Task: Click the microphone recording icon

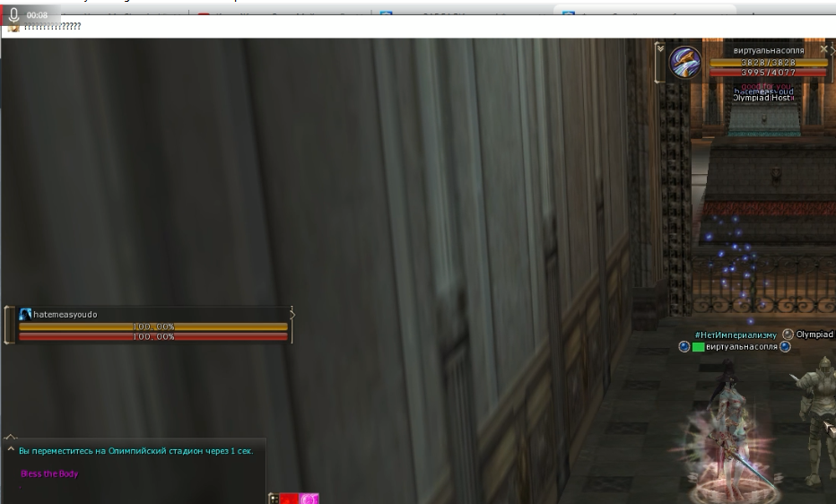Action: 13,15
